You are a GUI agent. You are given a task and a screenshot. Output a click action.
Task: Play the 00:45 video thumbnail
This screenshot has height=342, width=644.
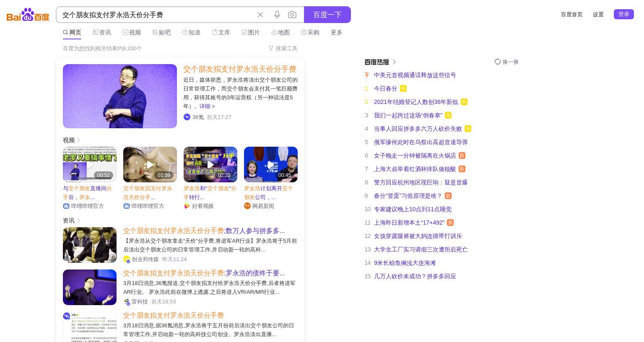tap(271, 164)
